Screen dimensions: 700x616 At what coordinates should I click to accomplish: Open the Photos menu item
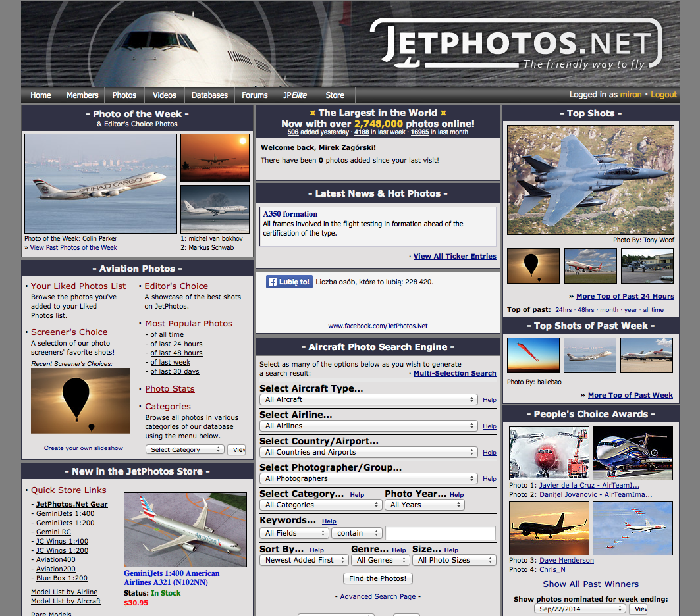point(124,95)
